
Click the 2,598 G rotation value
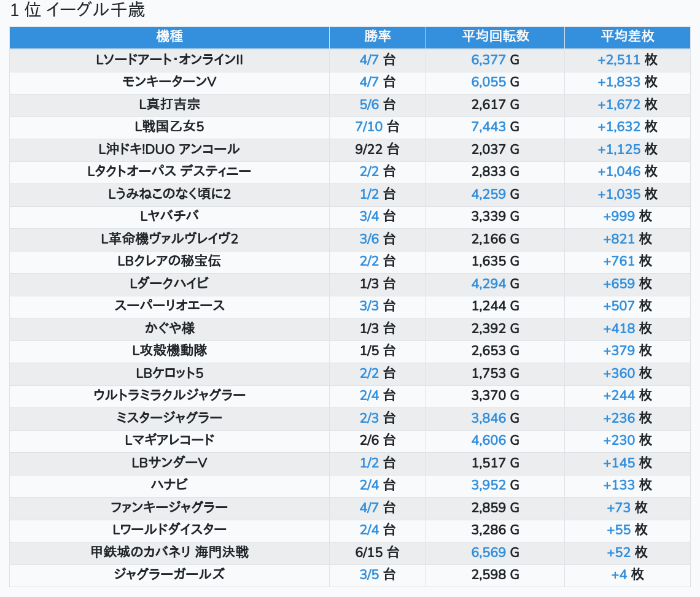(x=495, y=574)
